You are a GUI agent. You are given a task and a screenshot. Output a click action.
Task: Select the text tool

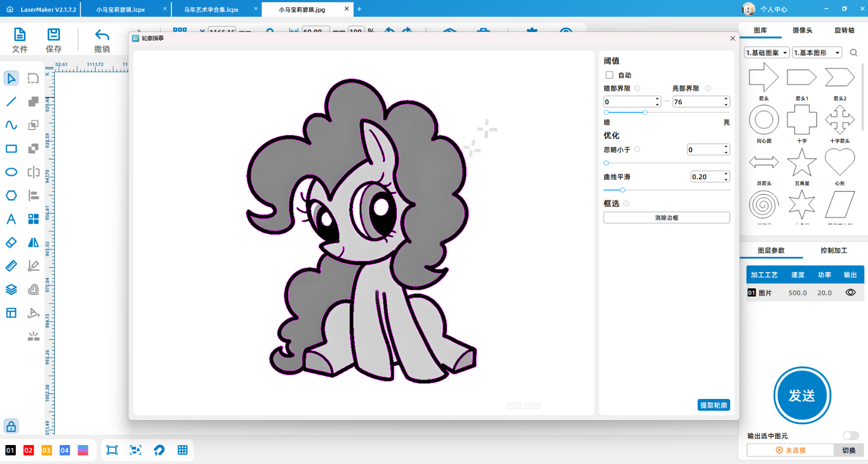pos(11,219)
